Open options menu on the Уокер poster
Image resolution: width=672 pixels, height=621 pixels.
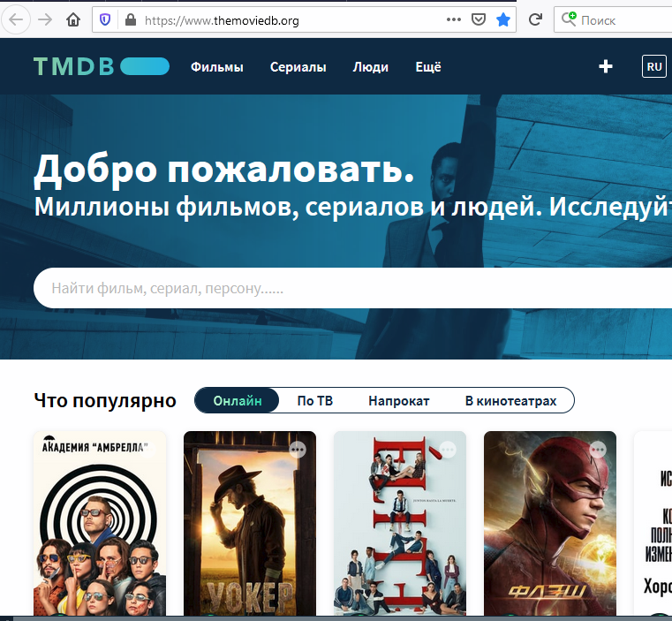(x=298, y=450)
